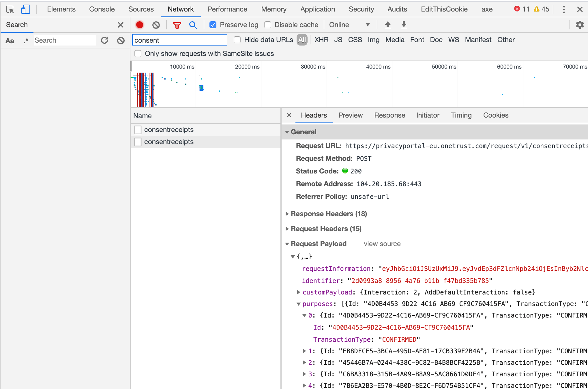Open the Cookies tab of request
588x389 pixels.
(x=496, y=115)
